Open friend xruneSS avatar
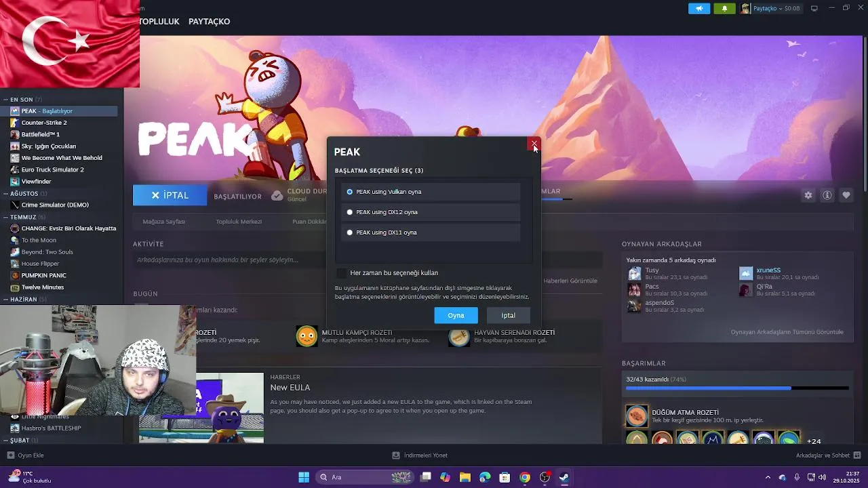The image size is (868, 488). [x=746, y=273]
